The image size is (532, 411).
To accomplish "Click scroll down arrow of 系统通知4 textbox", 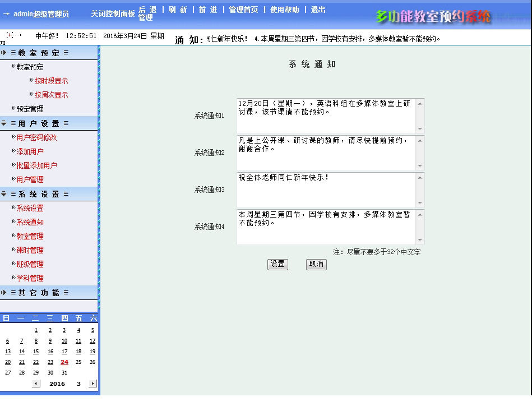I will [420, 239].
